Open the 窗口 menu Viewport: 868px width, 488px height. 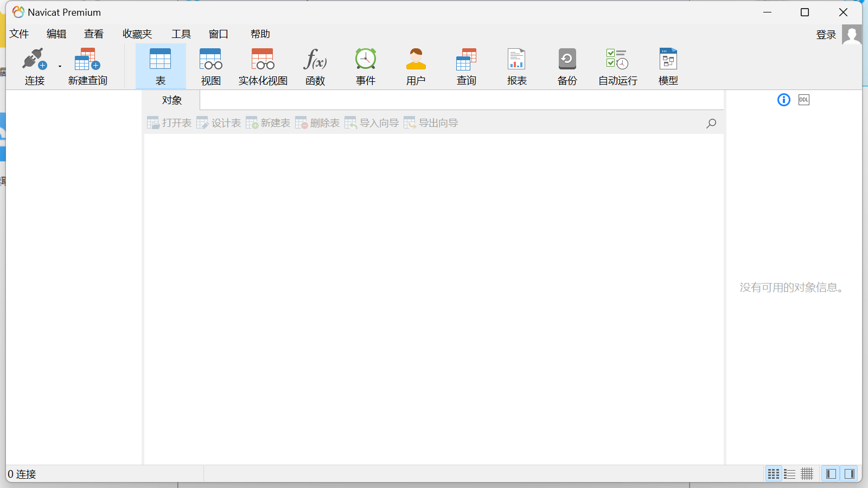click(219, 34)
